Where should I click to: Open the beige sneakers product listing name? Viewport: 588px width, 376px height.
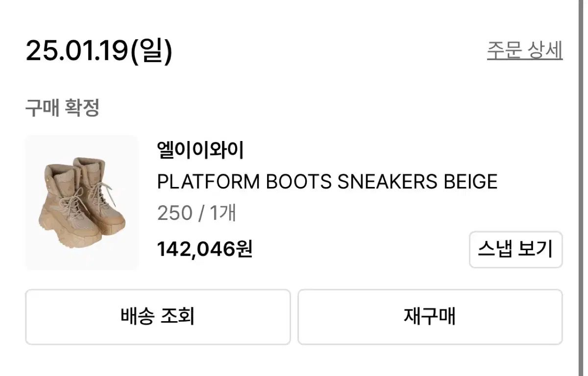tap(327, 182)
